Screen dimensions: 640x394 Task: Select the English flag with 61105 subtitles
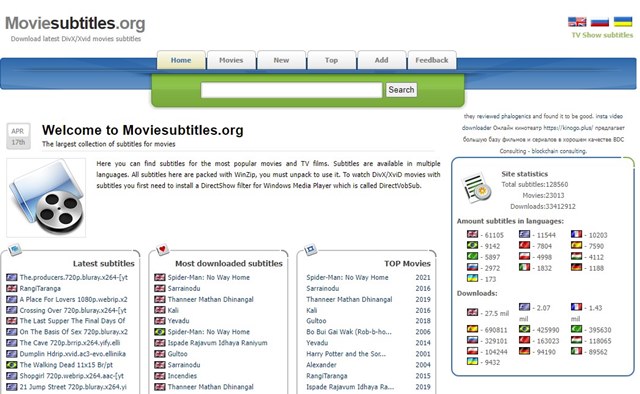coord(472,234)
